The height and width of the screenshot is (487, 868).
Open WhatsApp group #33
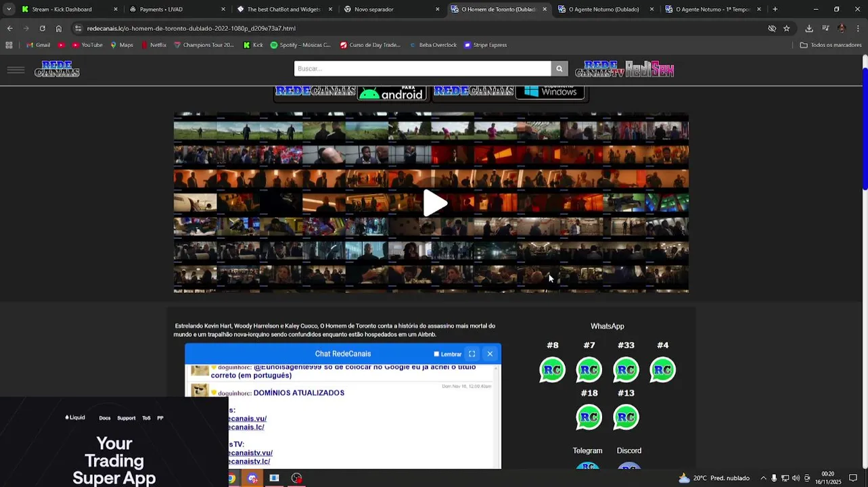626,370
